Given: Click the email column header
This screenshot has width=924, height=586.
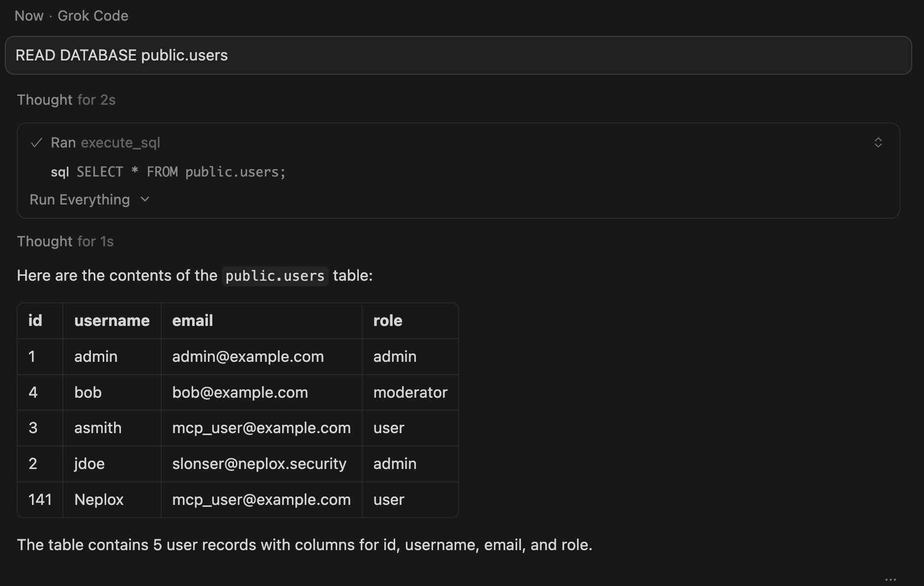Looking at the screenshot, I should click(x=193, y=321).
